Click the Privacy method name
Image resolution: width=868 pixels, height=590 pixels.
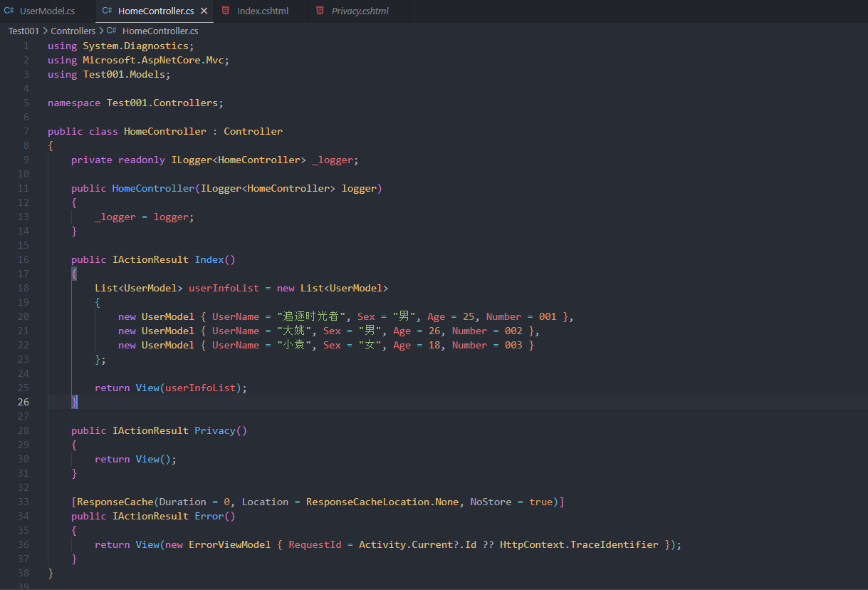coord(214,430)
